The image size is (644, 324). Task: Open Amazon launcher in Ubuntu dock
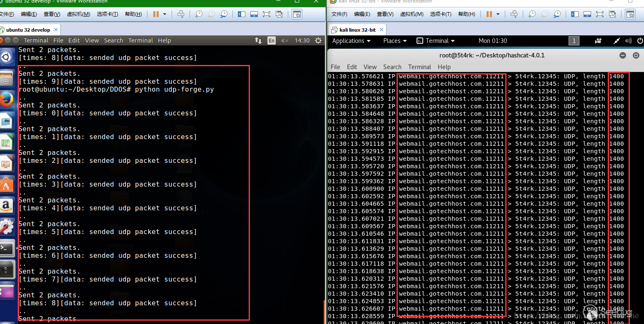click(x=7, y=206)
